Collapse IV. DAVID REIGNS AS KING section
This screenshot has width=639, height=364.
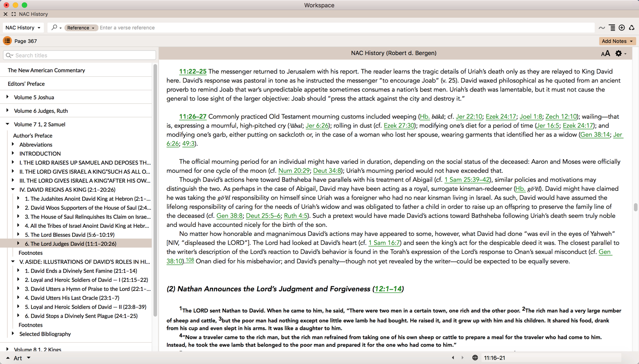[13, 189]
